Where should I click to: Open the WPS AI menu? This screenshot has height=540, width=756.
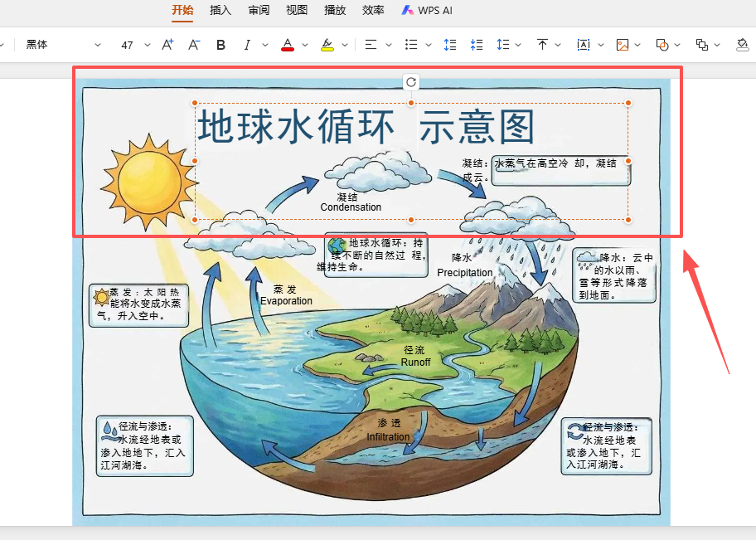(x=426, y=11)
